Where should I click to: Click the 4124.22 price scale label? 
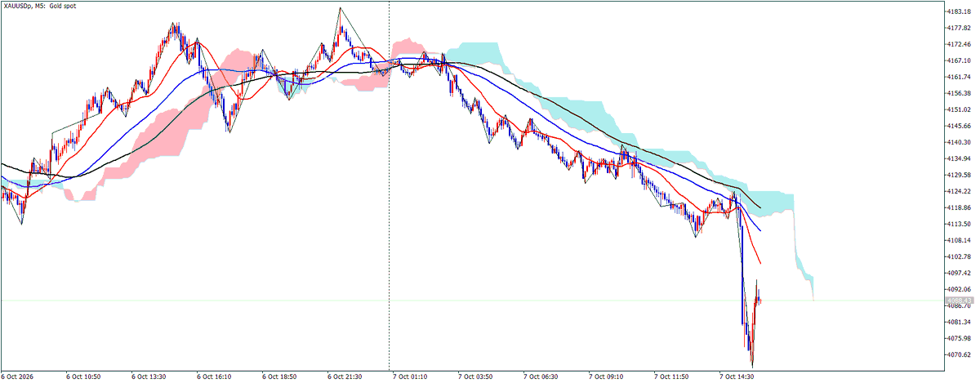click(x=958, y=191)
